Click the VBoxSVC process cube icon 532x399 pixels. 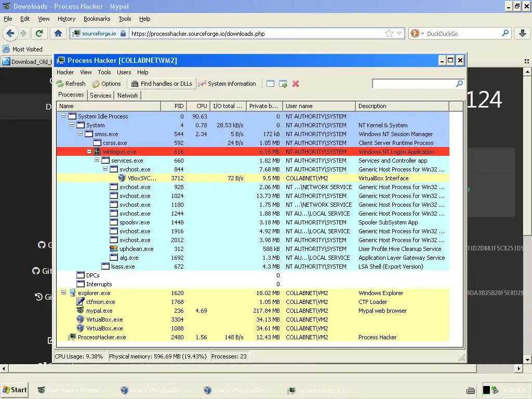pyautogui.click(x=122, y=178)
